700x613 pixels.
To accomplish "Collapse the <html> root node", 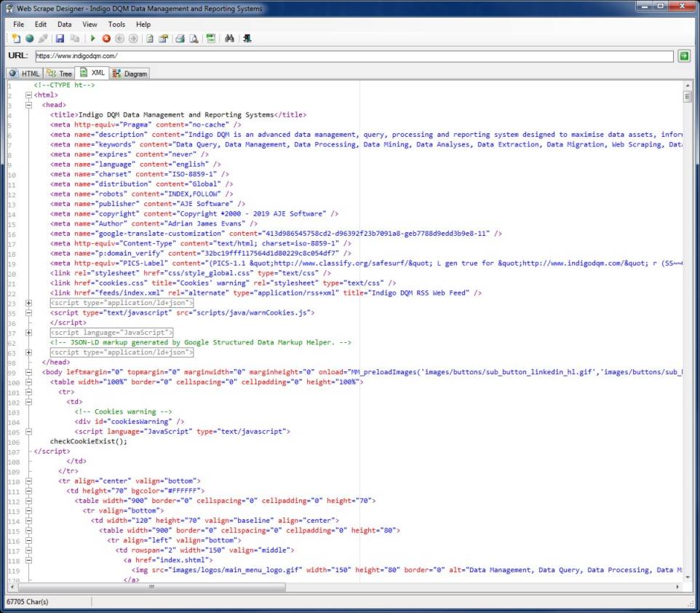I will point(28,95).
